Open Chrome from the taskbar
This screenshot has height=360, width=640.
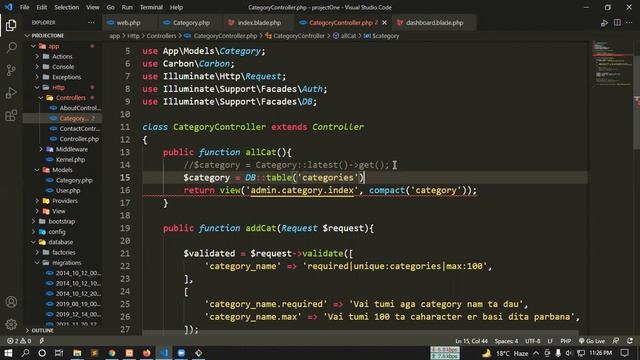112,353
